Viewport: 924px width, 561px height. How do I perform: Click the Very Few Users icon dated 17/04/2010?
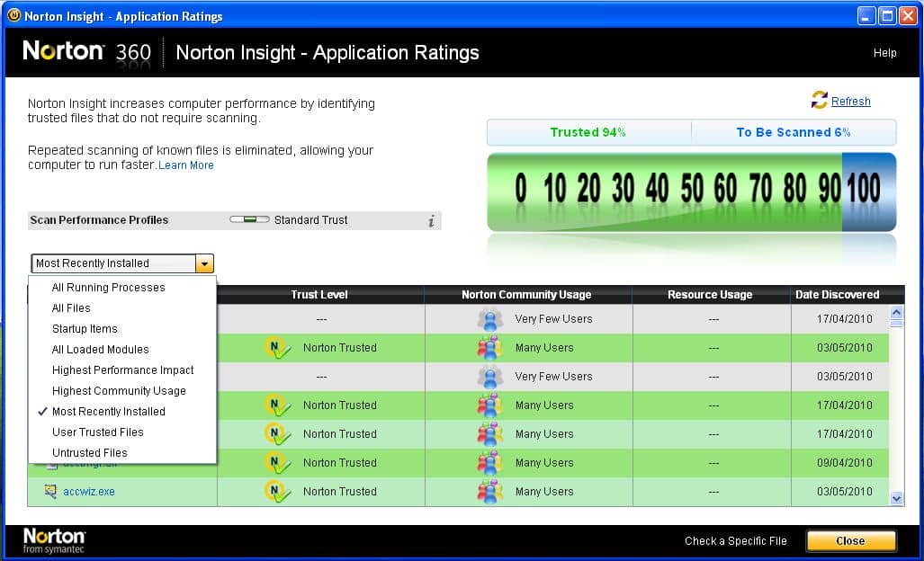point(489,319)
